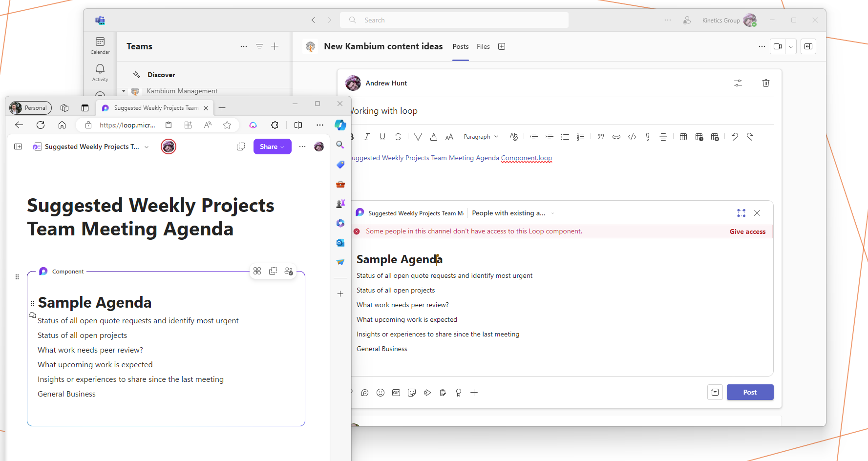The width and height of the screenshot is (868, 461).
Task: Click the Copy component icon in Loop
Action: click(273, 271)
